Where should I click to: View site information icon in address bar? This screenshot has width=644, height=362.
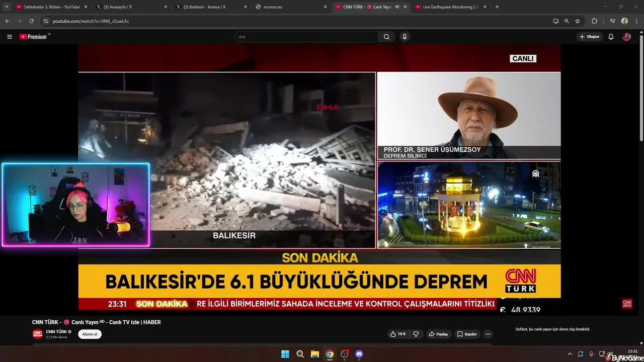(x=46, y=21)
